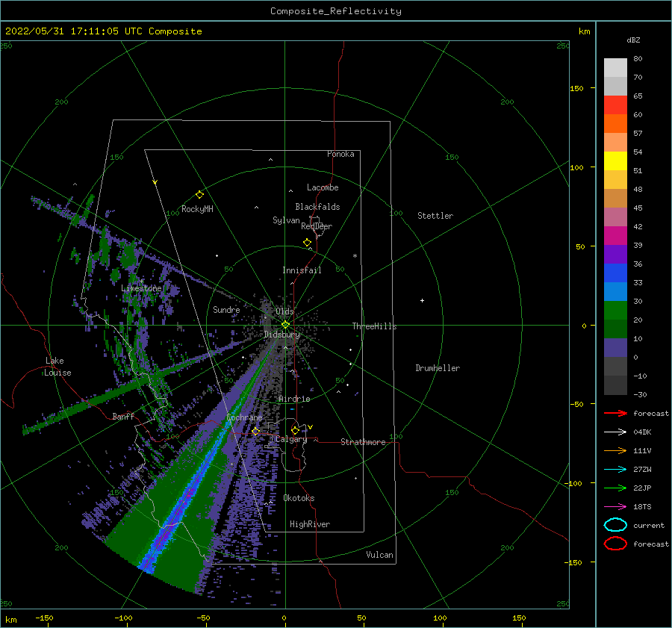This screenshot has height=628, width=672.
Task: Click the -150 tick on bottom km axis
Action: pyautogui.click(x=44, y=618)
